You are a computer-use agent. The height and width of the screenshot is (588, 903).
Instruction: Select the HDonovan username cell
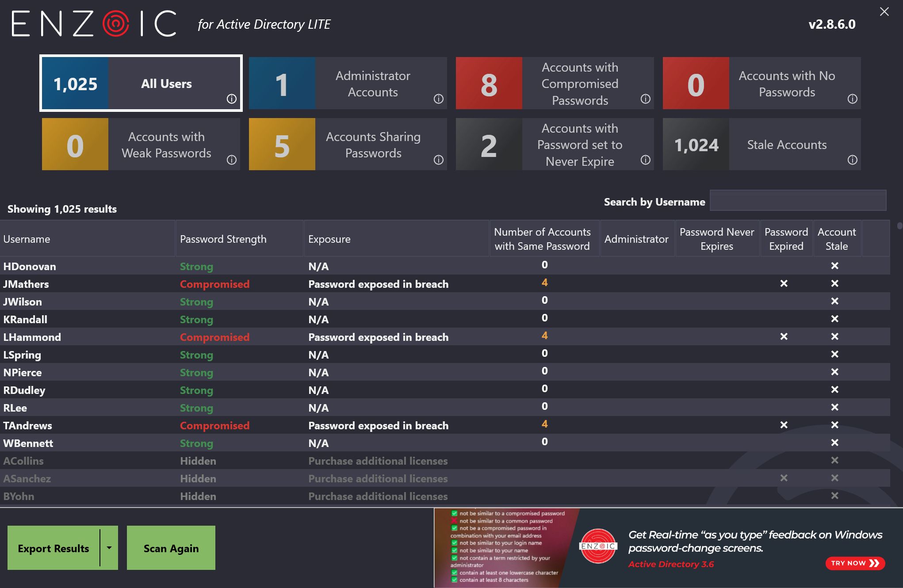point(30,266)
